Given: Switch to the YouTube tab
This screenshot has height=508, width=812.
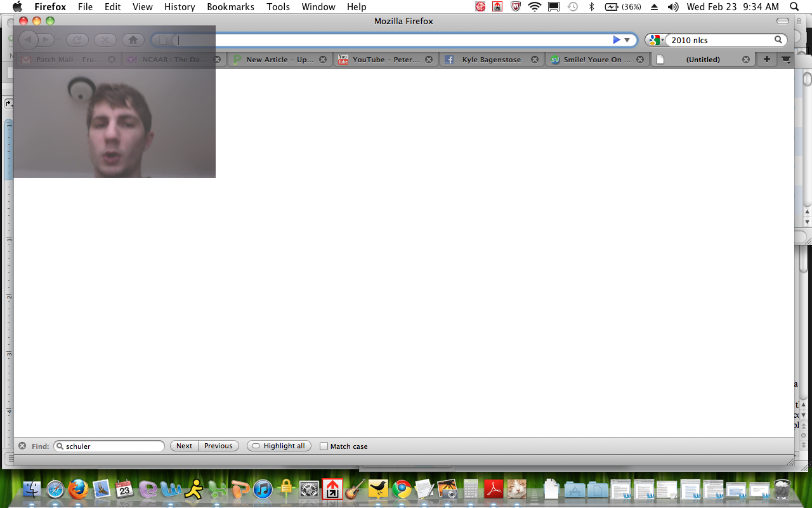Looking at the screenshot, I should click(x=385, y=60).
